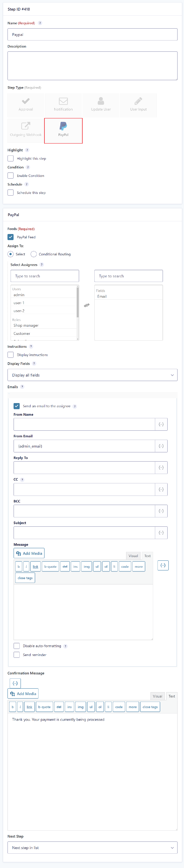Select the PayPal step type icon
This screenshot has height=868, width=184.
[x=63, y=126]
